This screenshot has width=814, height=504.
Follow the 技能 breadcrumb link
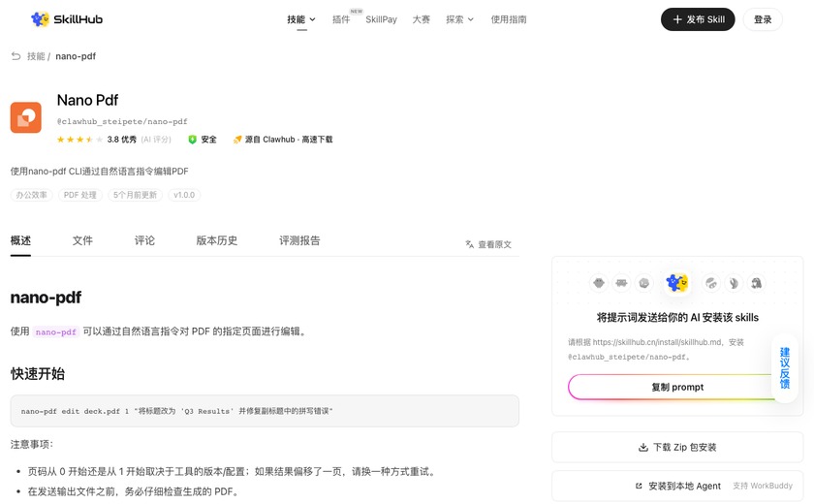[x=36, y=56]
